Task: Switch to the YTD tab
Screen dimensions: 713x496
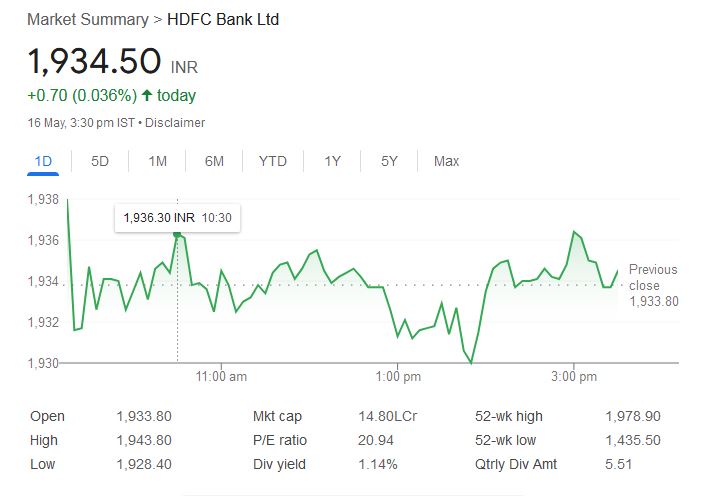Action: (x=272, y=161)
